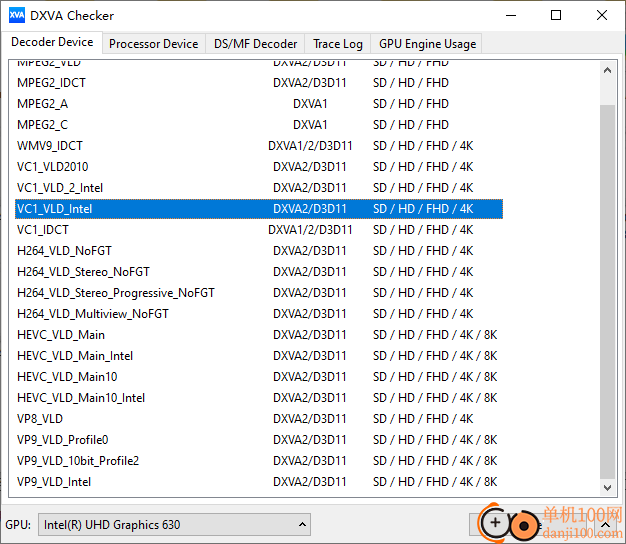The image size is (626, 544).
Task: Click resolution cell of VP8_VLD row
Action: pyautogui.click(x=423, y=419)
